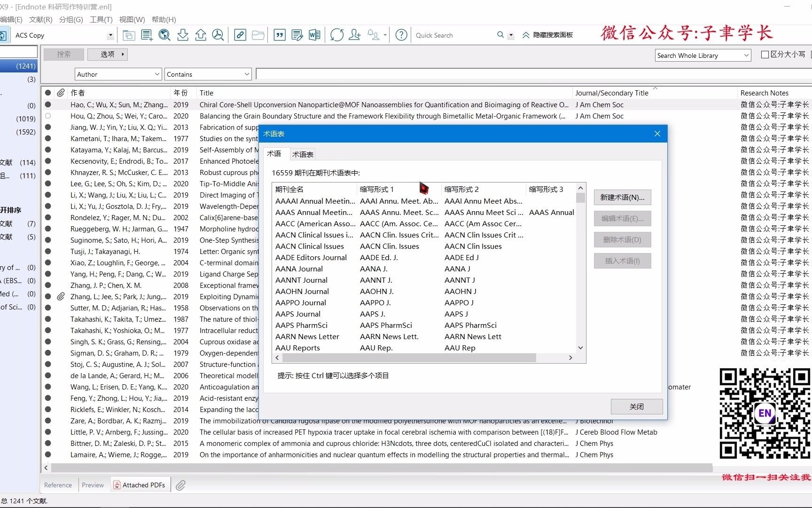
Task: Toggle read dot for Hao, C.; Wu row
Action: [48, 104]
